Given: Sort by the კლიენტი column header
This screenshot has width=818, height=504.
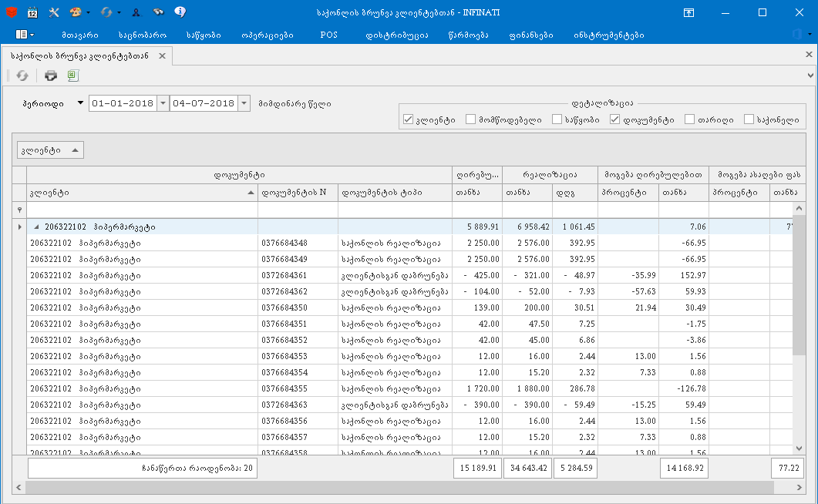Looking at the screenshot, I should [142, 193].
